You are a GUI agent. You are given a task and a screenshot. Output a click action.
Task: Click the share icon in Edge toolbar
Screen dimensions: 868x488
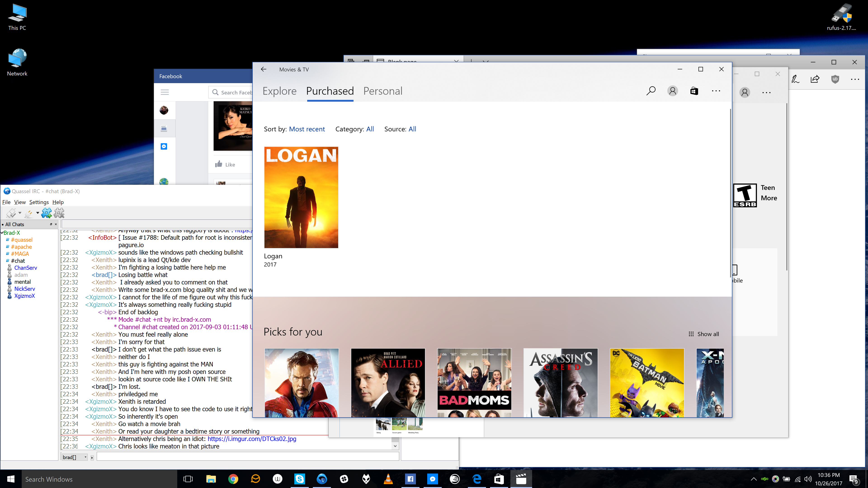tap(815, 80)
